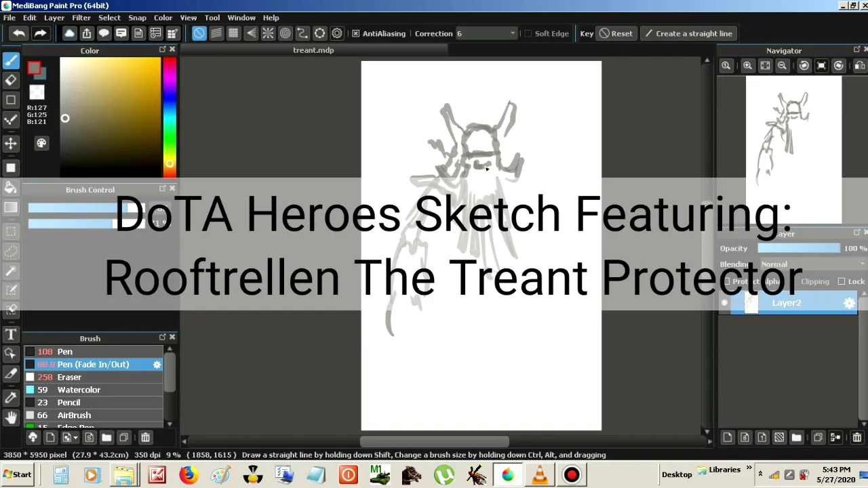This screenshot has height=488, width=868.
Task: Open the Snap menu
Action: point(137,18)
